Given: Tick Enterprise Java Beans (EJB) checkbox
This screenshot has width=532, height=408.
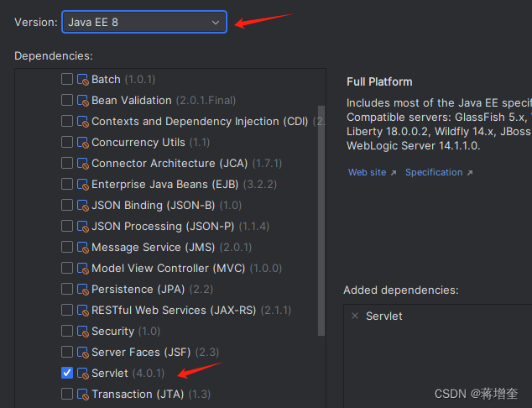Looking at the screenshot, I should click(67, 185).
